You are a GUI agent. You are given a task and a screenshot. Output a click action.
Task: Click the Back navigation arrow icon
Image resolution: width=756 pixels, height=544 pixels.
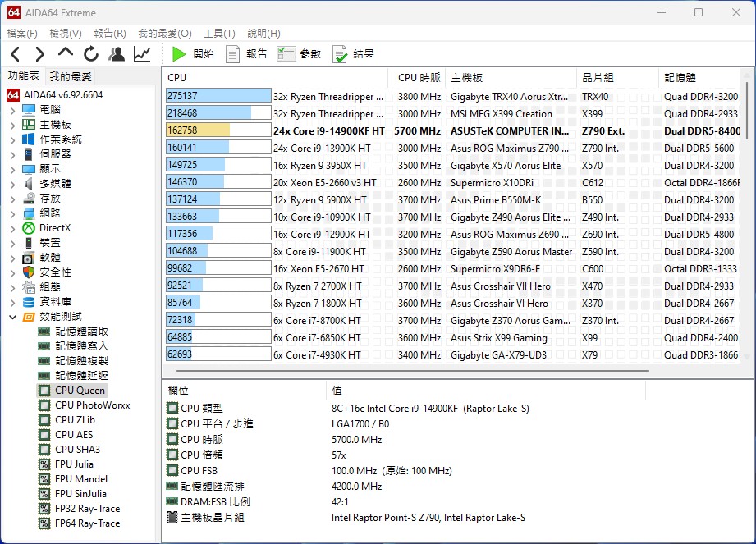pos(16,54)
